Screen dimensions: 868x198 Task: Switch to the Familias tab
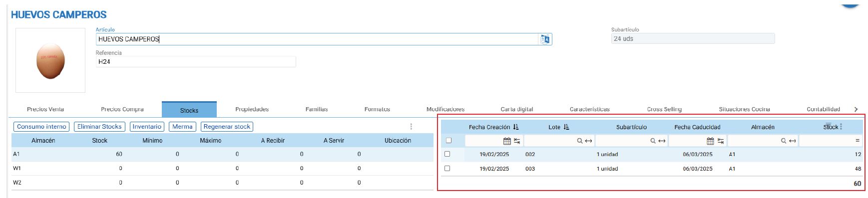(317, 109)
